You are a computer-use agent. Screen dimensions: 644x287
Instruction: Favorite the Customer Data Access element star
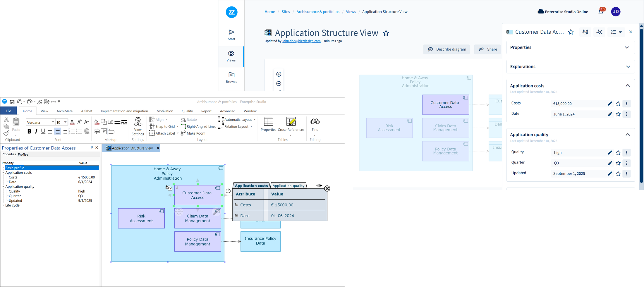pyautogui.click(x=571, y=32)
